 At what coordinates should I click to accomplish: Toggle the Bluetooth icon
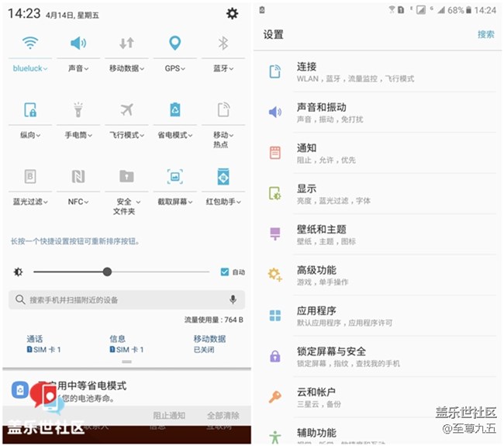223,43
